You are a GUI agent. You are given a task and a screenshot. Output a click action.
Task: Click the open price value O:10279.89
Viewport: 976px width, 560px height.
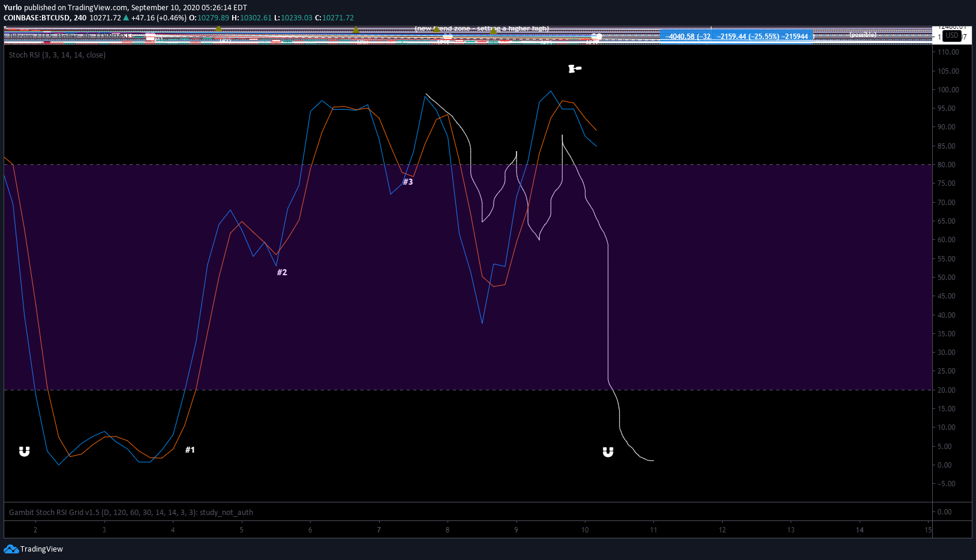[209, 17]
